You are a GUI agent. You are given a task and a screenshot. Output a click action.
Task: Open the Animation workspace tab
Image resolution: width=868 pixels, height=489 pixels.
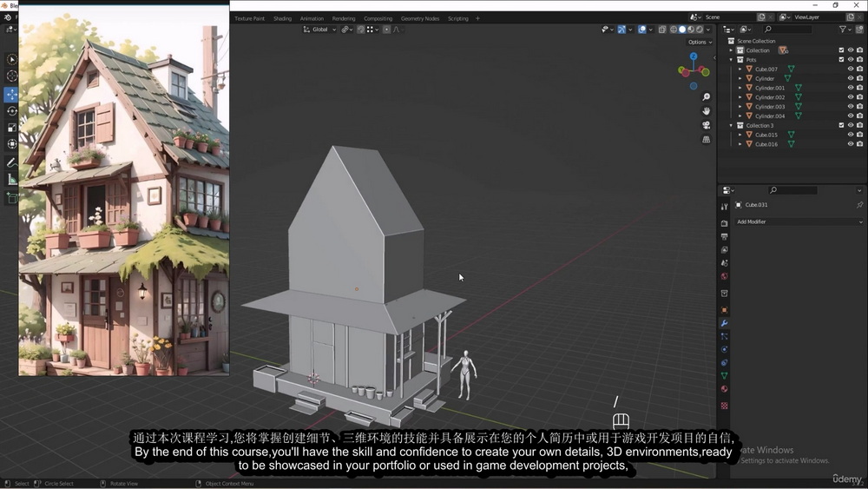312,18
